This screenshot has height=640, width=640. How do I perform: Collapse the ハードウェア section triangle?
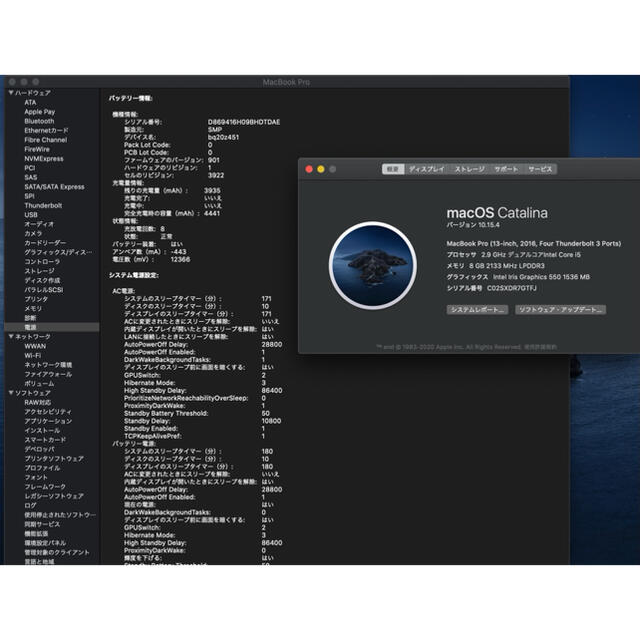pos(11,93)
